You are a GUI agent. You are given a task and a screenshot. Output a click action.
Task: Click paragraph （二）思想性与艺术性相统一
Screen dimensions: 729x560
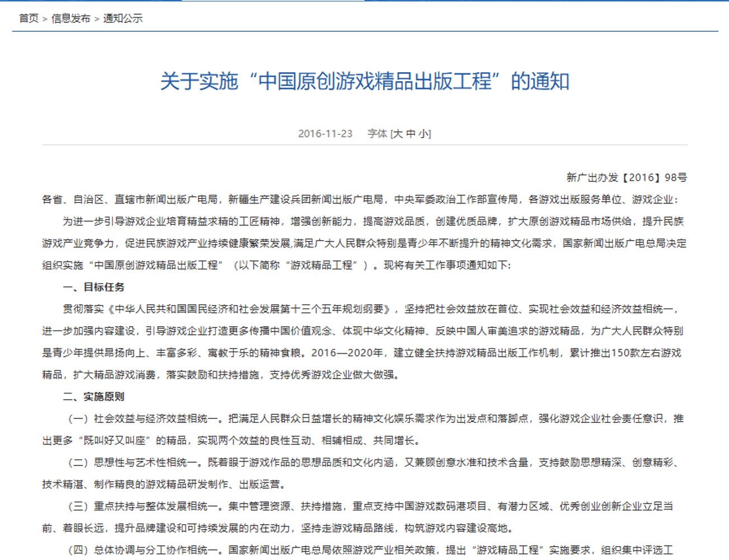[374, 462]
